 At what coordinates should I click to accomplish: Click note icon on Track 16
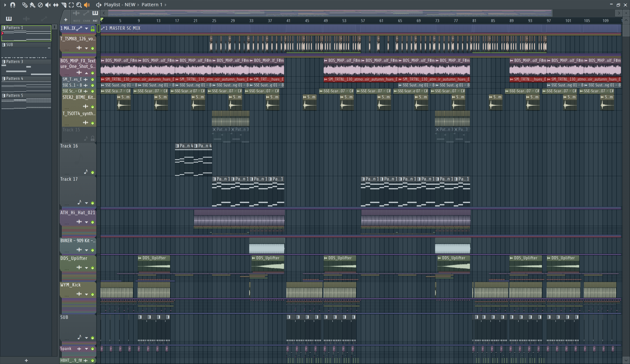[x=86, y=172]
